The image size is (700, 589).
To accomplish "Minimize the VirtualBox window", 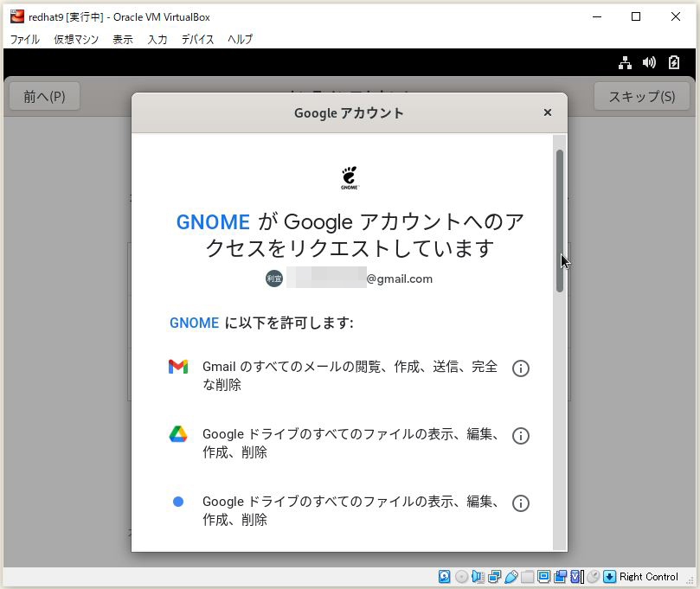I will point(597,17).
